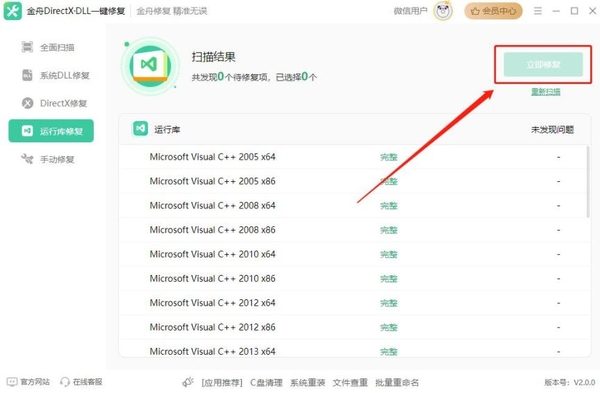Open the C盘清理 link
Viewport: 600px width, 393px height.
click(x=266, y=382)
